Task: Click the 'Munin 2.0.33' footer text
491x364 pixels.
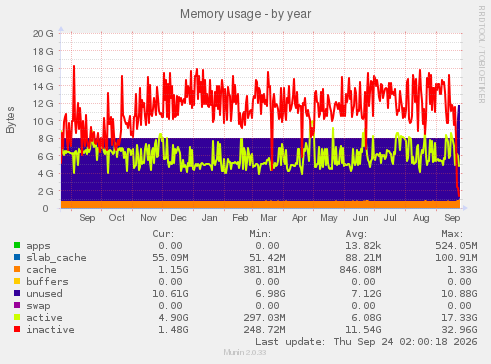Action: pos(245,352)
